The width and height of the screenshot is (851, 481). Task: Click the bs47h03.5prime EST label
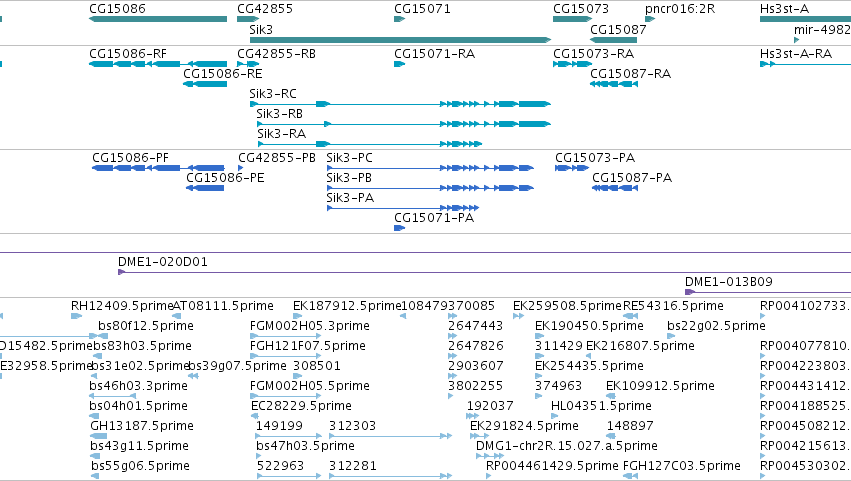click(306, 447)
